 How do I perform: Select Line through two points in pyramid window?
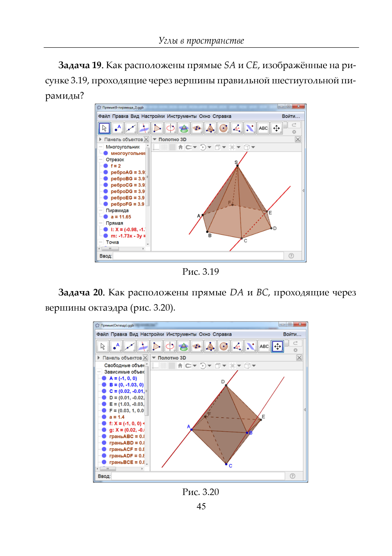tap(131, 128)
